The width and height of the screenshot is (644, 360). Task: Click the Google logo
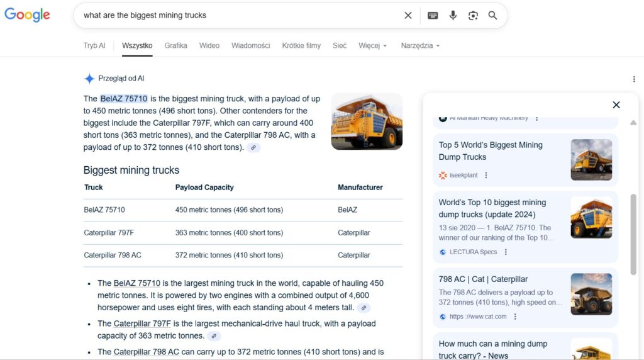[x=27, y=15]
